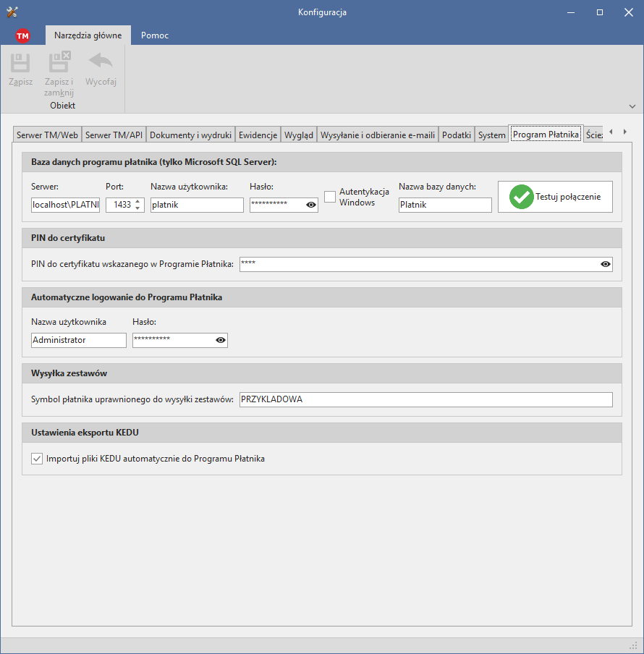Click the tools icon in title bar
644x654 pixels.
click(x=12, y=12)
